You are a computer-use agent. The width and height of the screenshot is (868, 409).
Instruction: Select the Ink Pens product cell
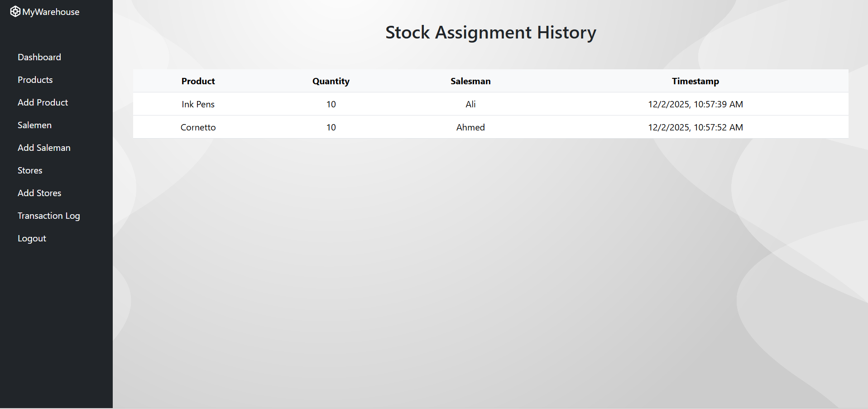(x=198, y=104)
